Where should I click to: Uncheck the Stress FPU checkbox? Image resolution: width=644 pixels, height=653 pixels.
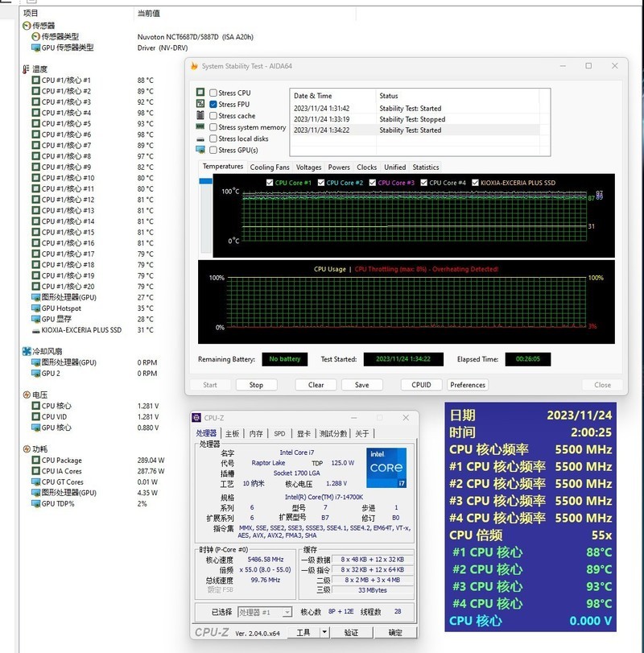click(213, 104)
